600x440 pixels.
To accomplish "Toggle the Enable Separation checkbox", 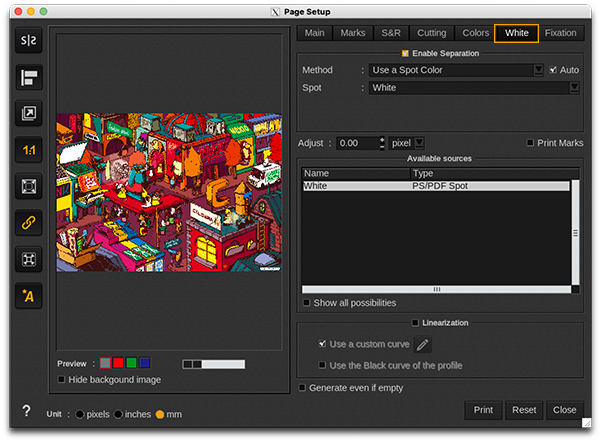I will click(x=405, y=53).
